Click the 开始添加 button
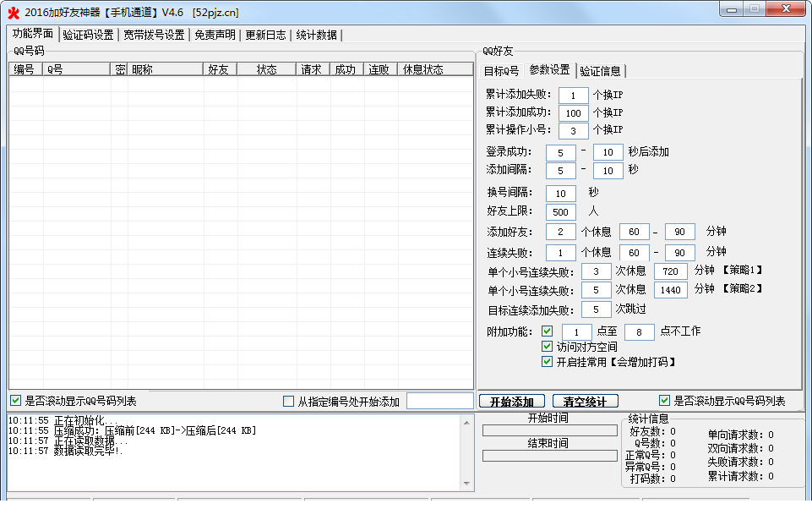 (512, 402)
